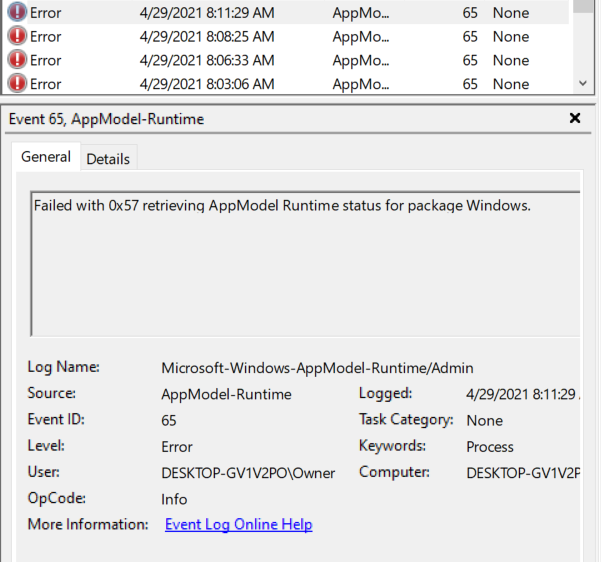Click the Error label in 8:11:29 AM row

tap(46, 13)
